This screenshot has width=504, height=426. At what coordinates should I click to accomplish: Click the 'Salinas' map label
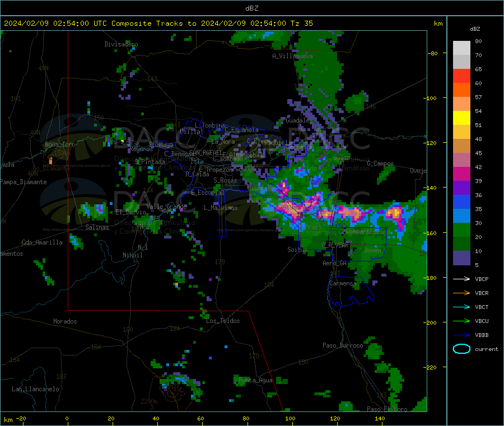(97, 227)
